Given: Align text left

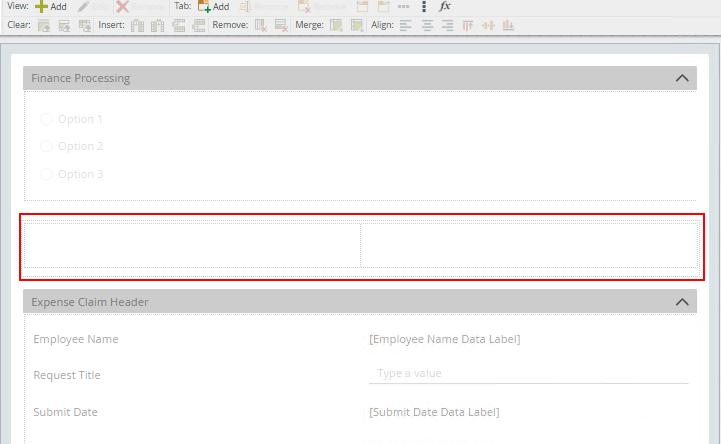Looking at the screenshot, I should pos(406,25).
